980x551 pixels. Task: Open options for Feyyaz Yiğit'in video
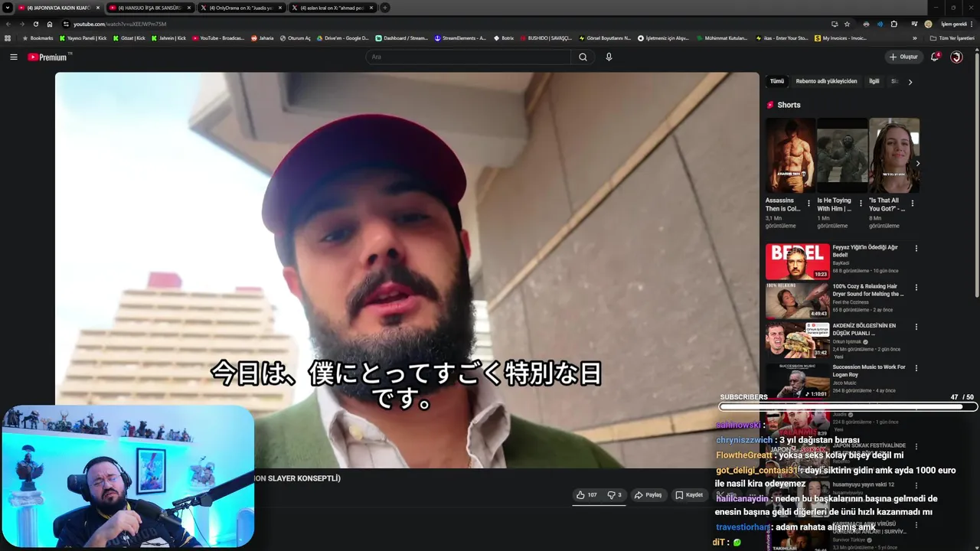point(916,248)
